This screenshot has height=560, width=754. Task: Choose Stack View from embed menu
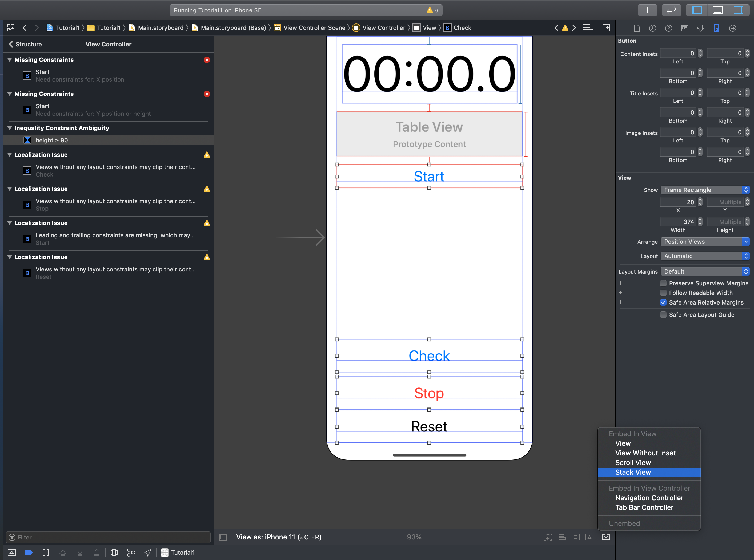pyautogui.click(x=633, y=472)
